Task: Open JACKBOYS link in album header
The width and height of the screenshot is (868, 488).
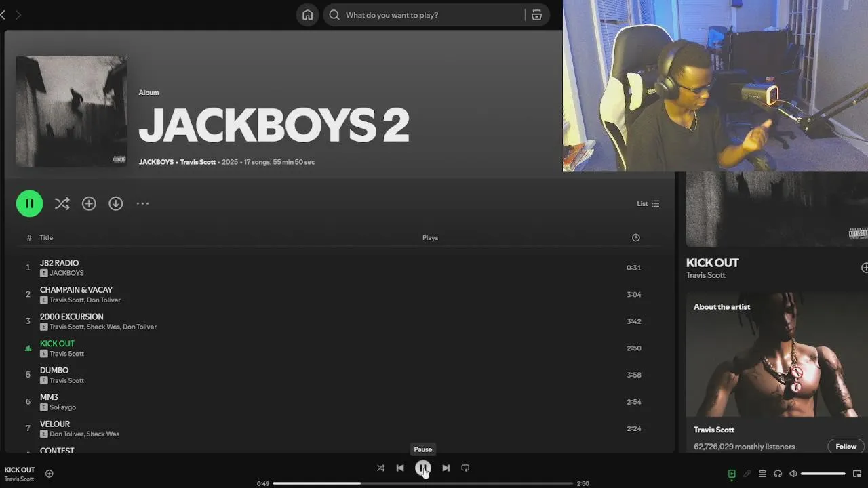Action: point(156,162)
